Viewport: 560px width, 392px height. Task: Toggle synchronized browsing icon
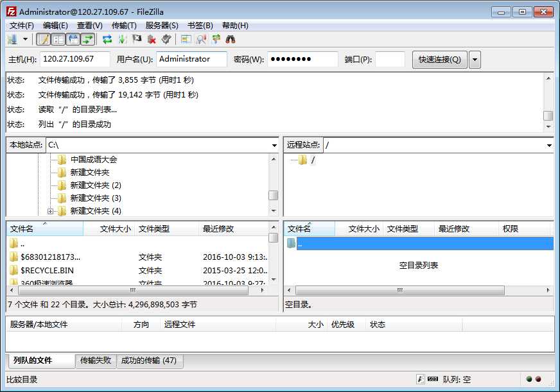pyautogui.click(x=216, y=39)
